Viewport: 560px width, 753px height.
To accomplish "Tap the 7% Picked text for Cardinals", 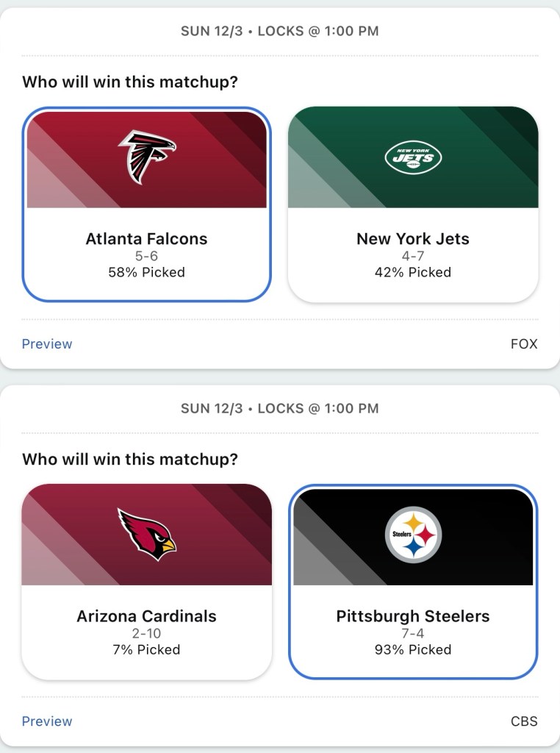I will click(x=147, y=649).
